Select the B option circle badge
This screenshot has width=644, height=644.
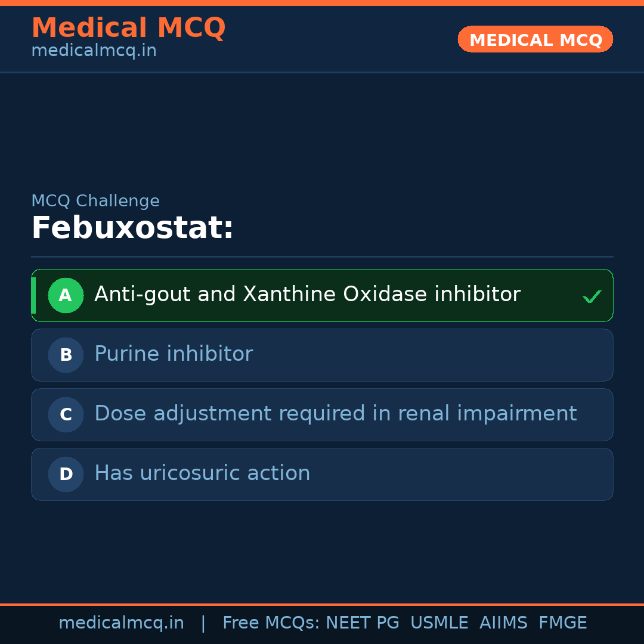[x=66, y=355]
